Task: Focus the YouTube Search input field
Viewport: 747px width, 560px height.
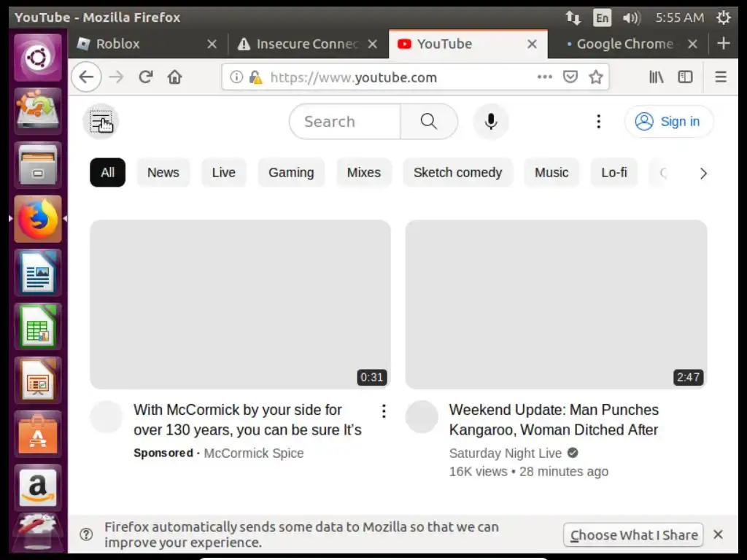Action: (345, 122)
